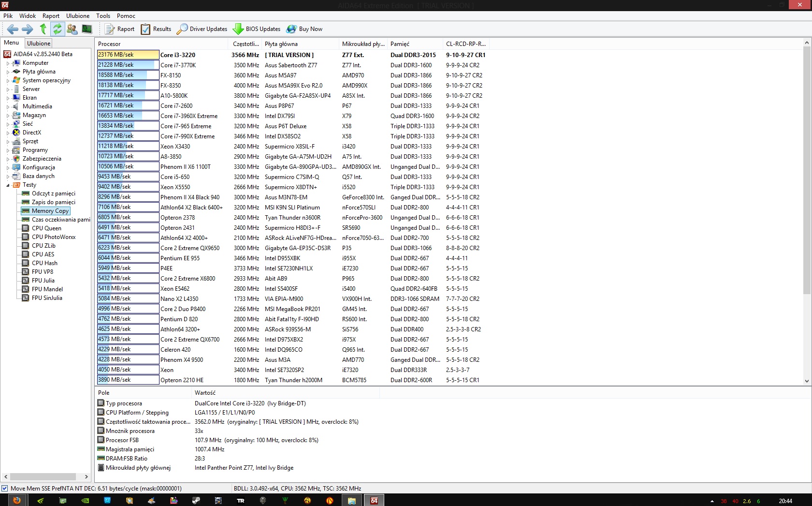
Task: Click the Wartość column header in the details pane
Action: coord(286,393)
